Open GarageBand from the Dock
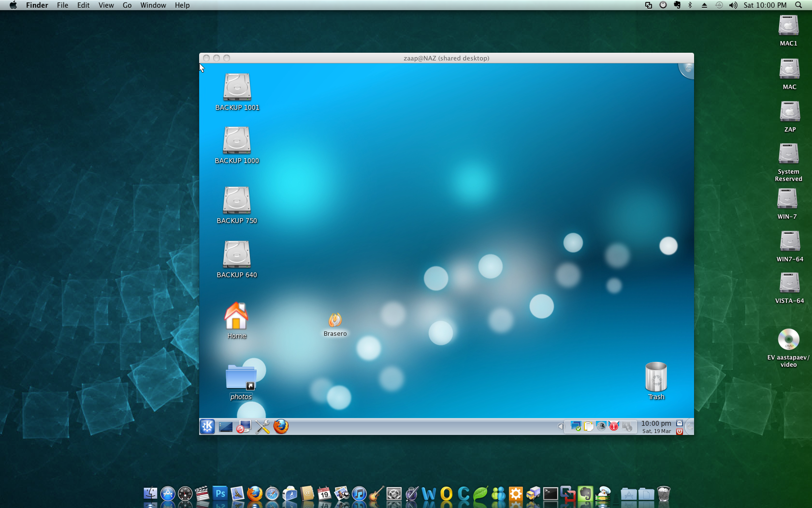The image size is (812, 508). pos(377,494)
